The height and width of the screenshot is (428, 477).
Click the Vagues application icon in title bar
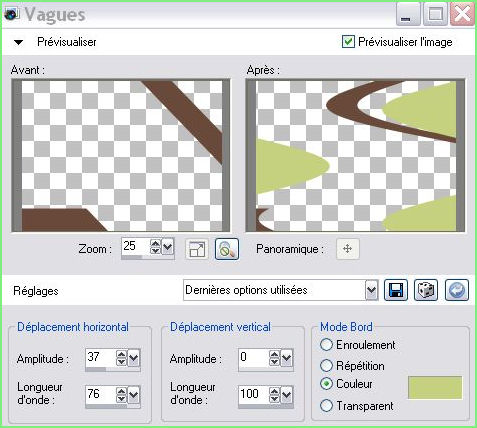(x=12, y=15)
